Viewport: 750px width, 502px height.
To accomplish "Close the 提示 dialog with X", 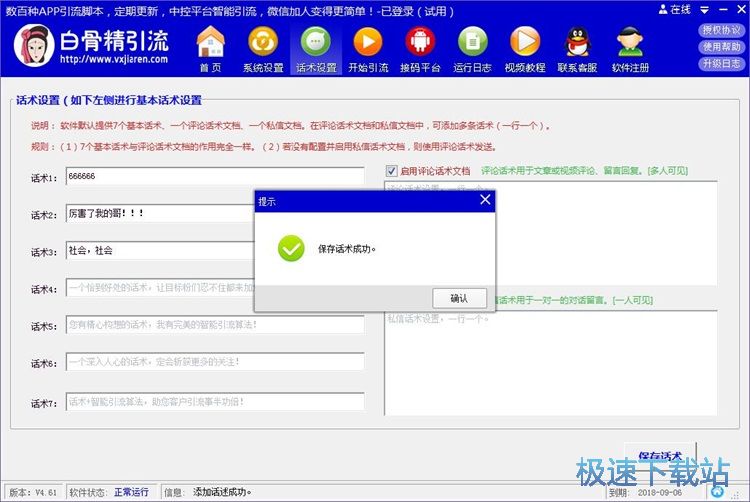I will 485,200.
